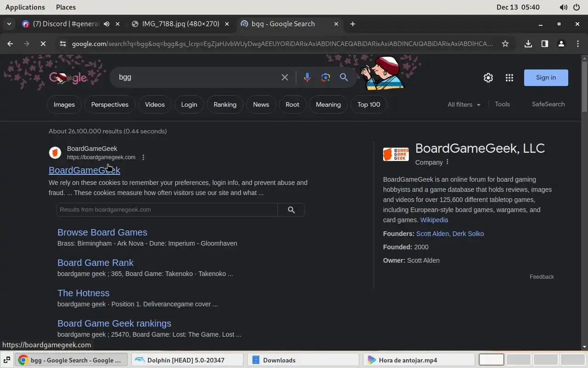This screenshot has width=588, height=368.
Task: Select the Login search chip
Action: (189, 104)
